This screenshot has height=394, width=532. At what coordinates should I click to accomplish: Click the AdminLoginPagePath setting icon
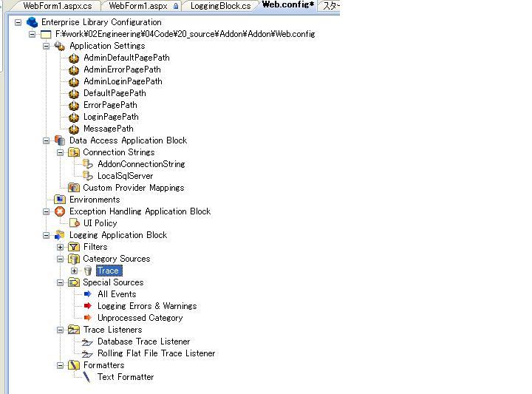[x=74, y=82]
